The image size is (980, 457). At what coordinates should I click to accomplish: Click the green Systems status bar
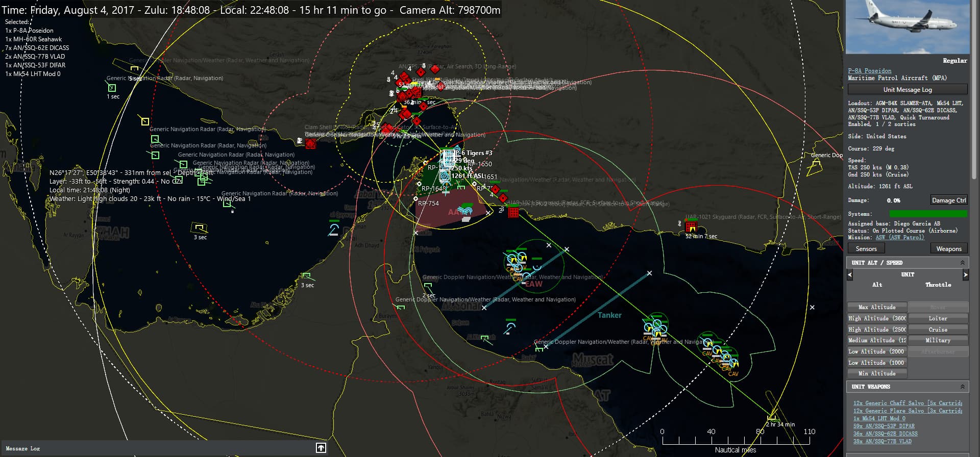pyautogui.click(x=928, y=214)
